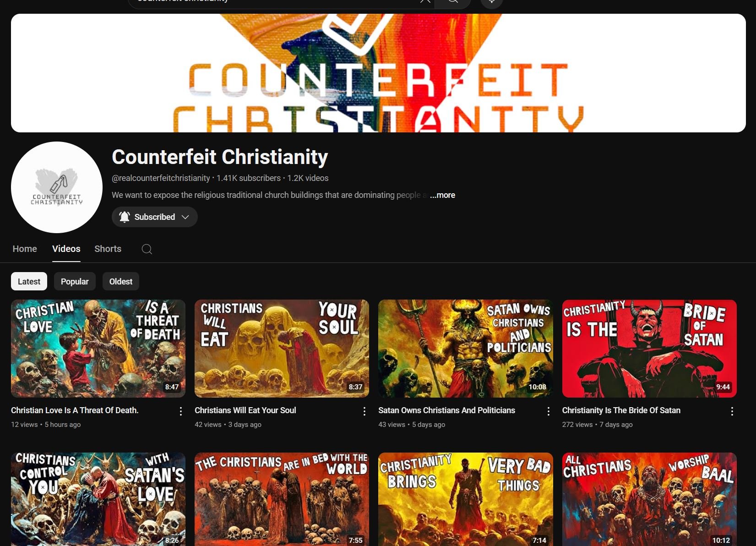Viewport: 756px width, 546px height.
Task: Clear the search box with the X icon
Action: tap(425, 1)
